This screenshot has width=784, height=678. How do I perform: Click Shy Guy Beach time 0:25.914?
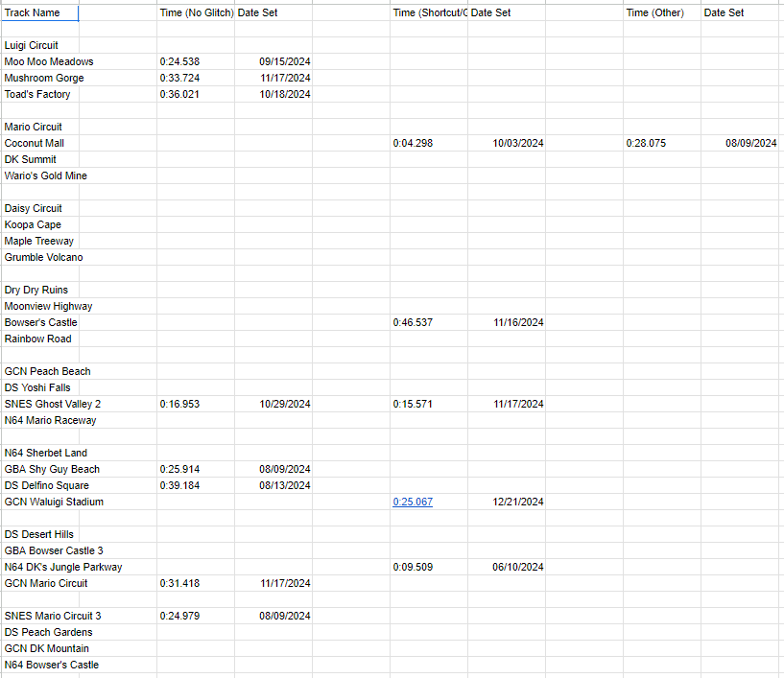pyautogui.click(x=196, y=469)
